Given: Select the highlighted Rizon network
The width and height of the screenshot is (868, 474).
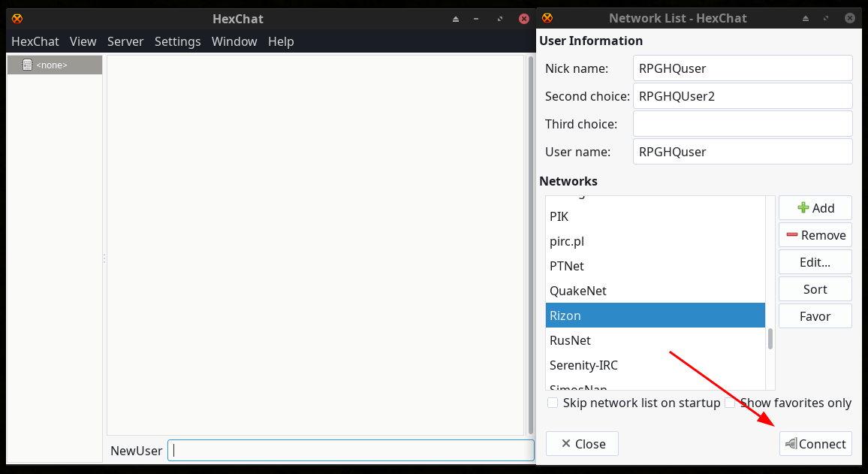Looking at the screenshot, I should pos(656,315).
